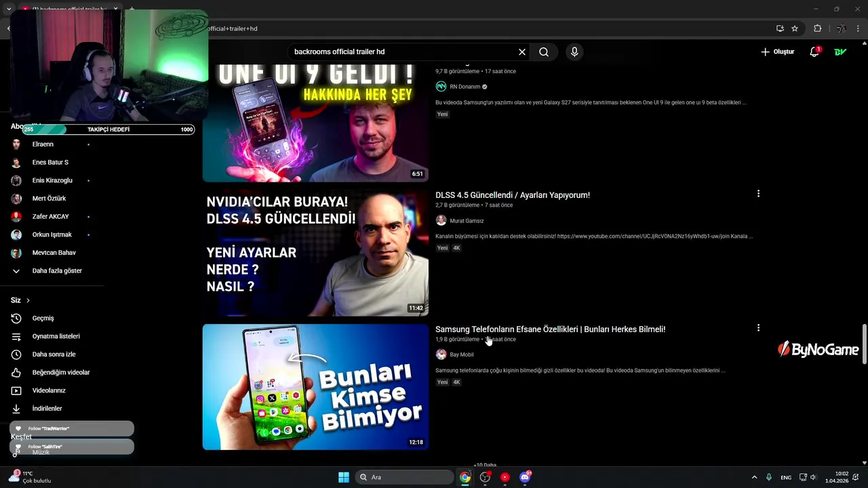Open Beğendiğim videolar in the sidebar
The image size is (868, 488).
tap(52, 372)
